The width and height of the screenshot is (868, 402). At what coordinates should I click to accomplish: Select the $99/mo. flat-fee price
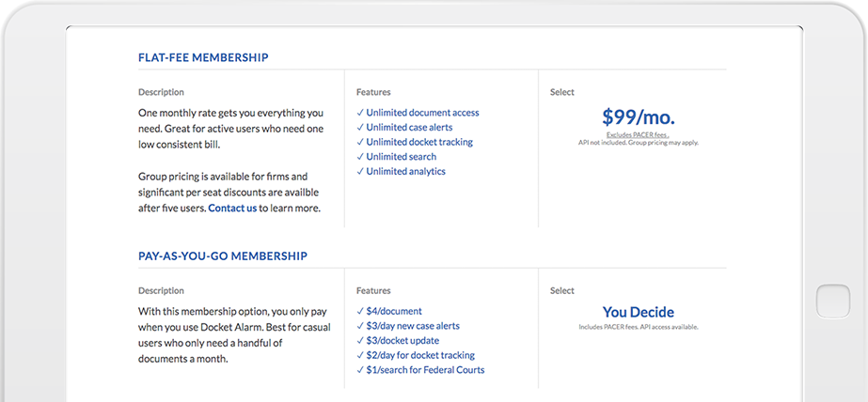(638, 117)
